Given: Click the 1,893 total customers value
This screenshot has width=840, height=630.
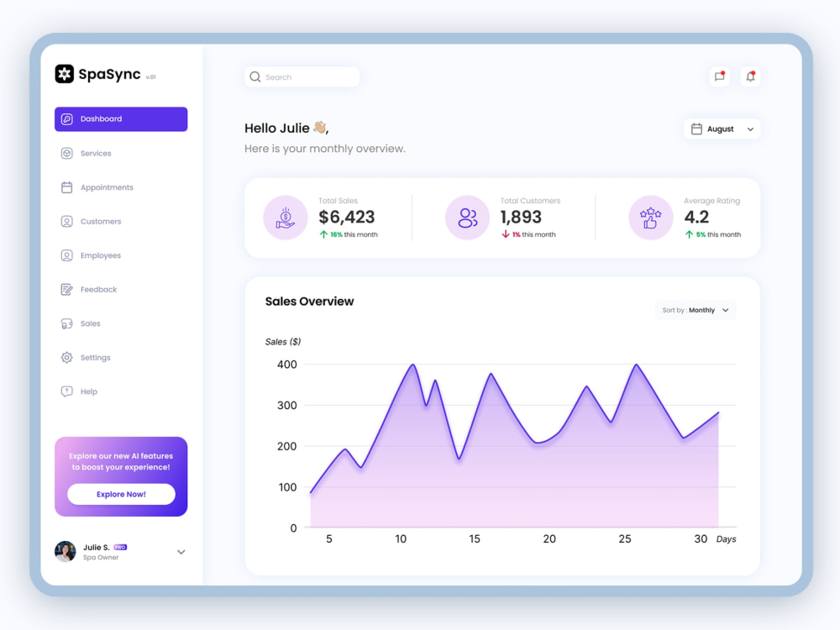Looking at the screenshot, I should click(x=521, y=217).
